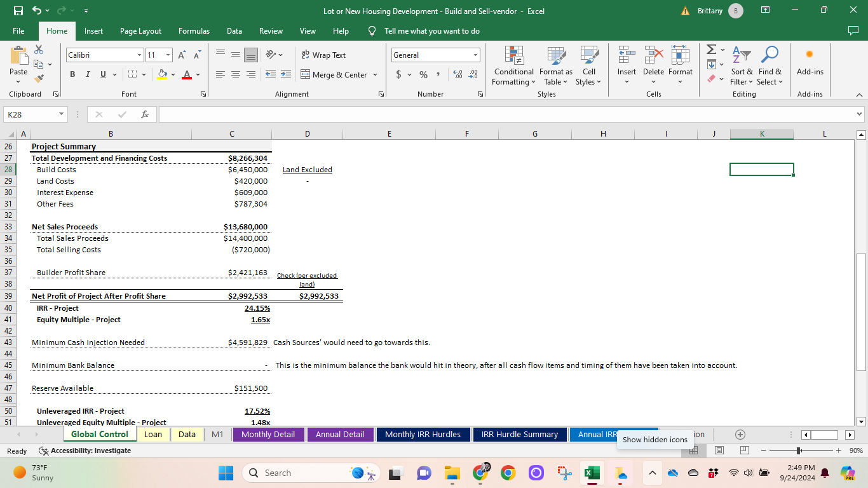
Task: Open Conditional Formatting dropdown
Action: [514, 65]
